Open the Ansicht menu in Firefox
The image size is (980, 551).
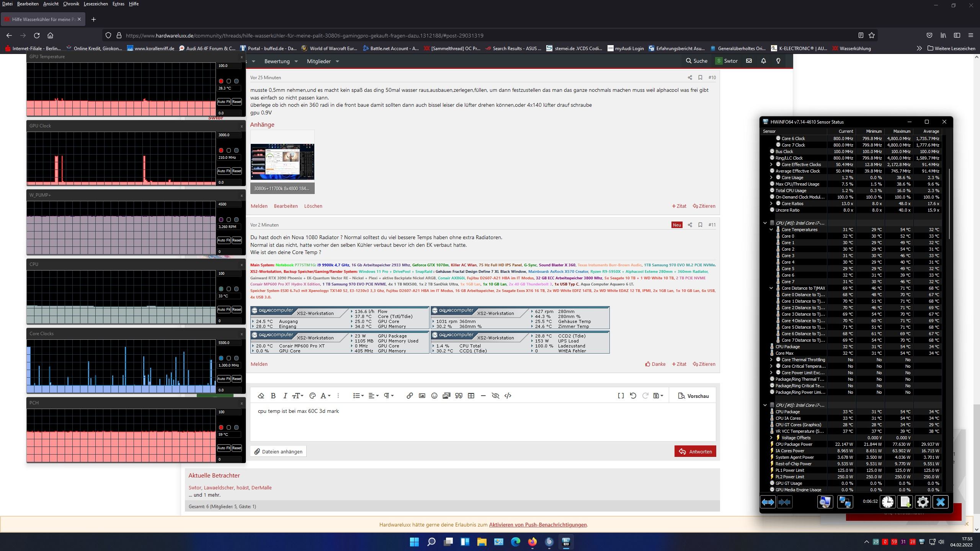51,4
